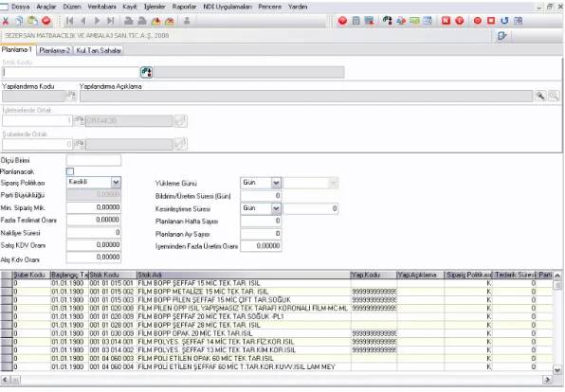Click the blue refresh arrow toolbar icon
Image resolution: width=565 pixels, height=392 pixels.
(504, 21)
